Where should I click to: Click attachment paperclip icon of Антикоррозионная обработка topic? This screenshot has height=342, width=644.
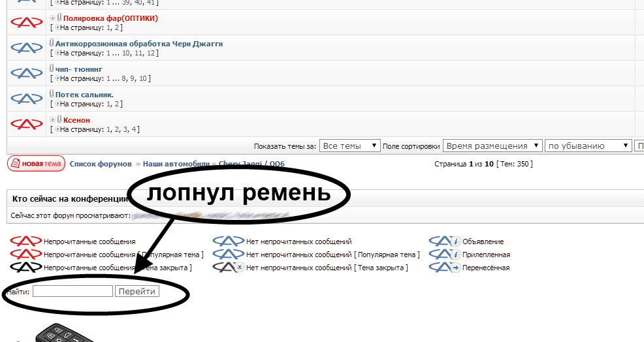52,42
